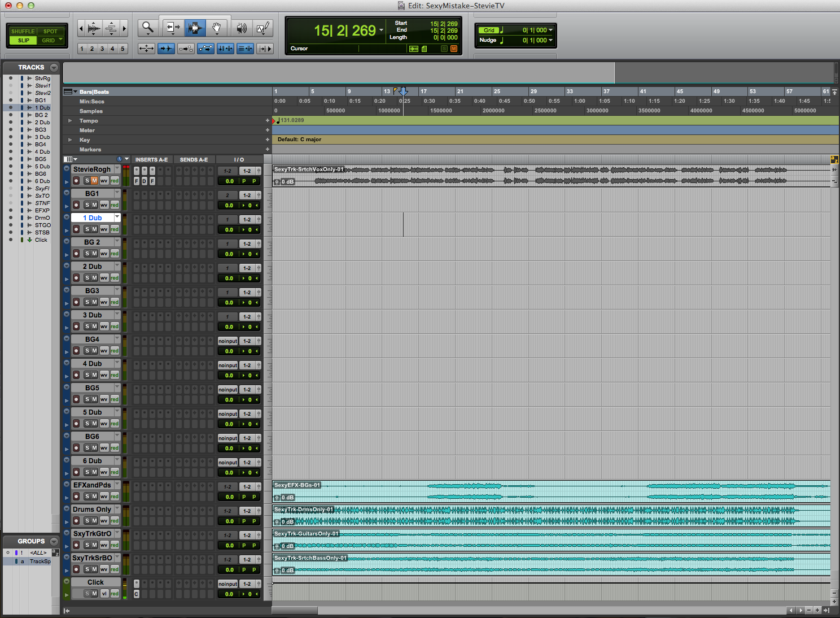Select the Trim tool
The width and height of the screenshot is (840, 618).
click(x=173, y=27)
